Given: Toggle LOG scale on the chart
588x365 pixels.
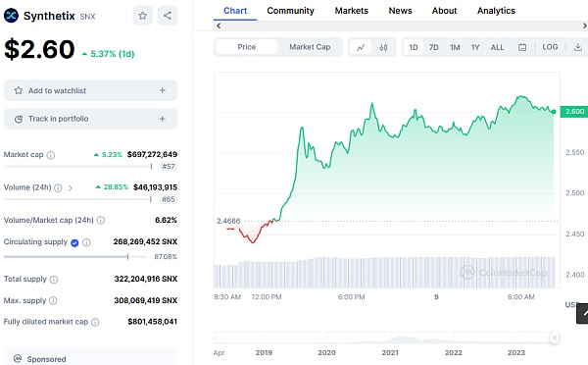Looking at the screenshot, I should 550,47.
